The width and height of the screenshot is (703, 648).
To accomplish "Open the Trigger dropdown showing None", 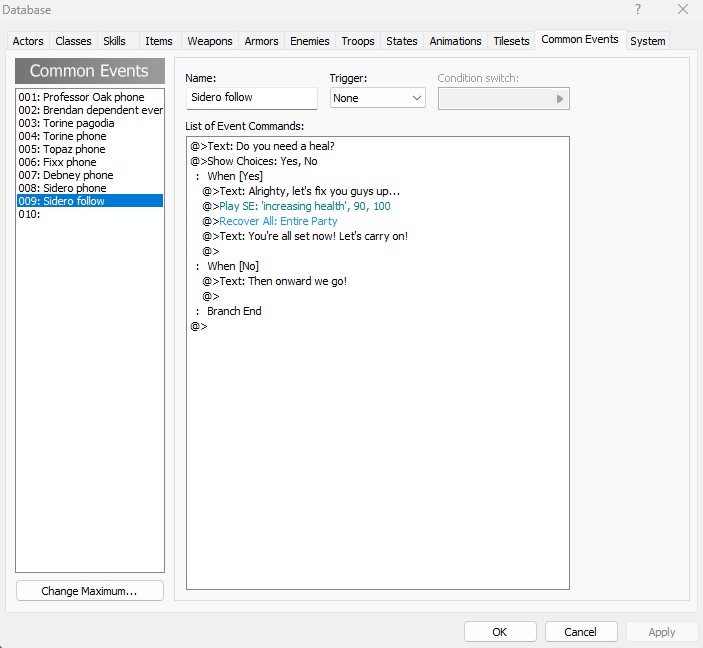I will [378, 98].
